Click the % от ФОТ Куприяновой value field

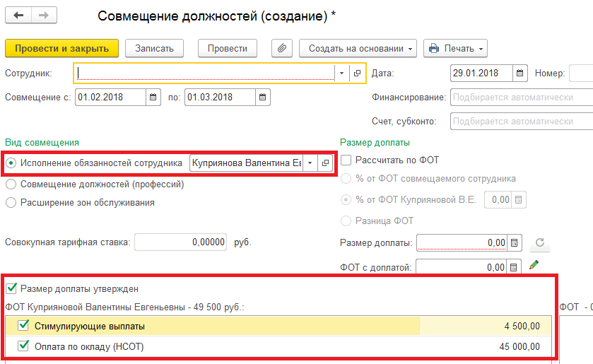pyautogui.click(x=498, y=200)
